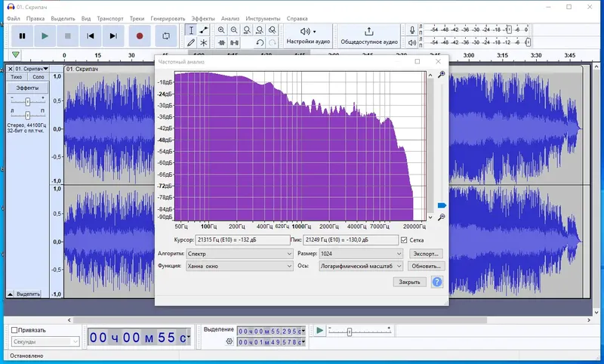This screenshot has width=604, height=364.
Task: Click the red Record button
Action: (x=140, y=35)
